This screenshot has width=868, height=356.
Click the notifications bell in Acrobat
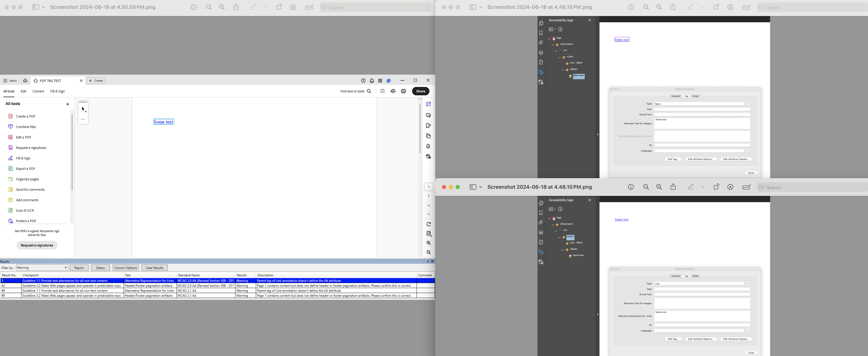[372, 81]
